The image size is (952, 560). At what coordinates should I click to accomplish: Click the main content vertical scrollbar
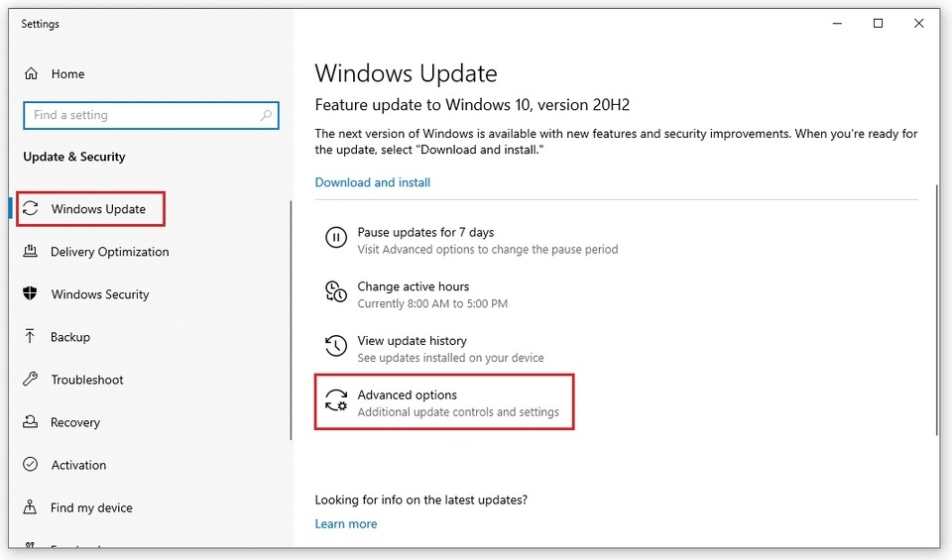(937, 309)
